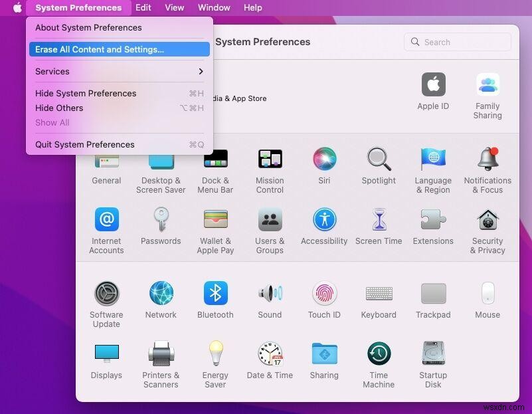Click the Search field
The image size is (532, 414).
[457, 41]
